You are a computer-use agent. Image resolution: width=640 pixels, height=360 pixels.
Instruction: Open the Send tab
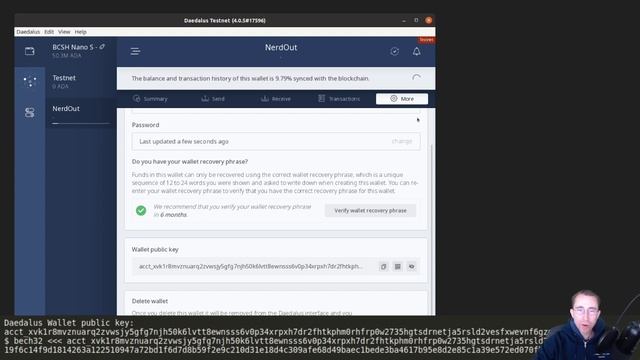pos(213,99)
